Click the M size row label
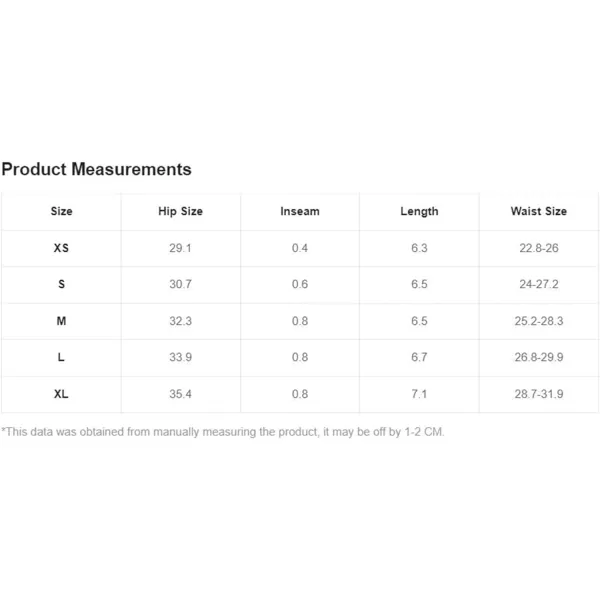This screenshot has width=600, height=600. [61, 321]
